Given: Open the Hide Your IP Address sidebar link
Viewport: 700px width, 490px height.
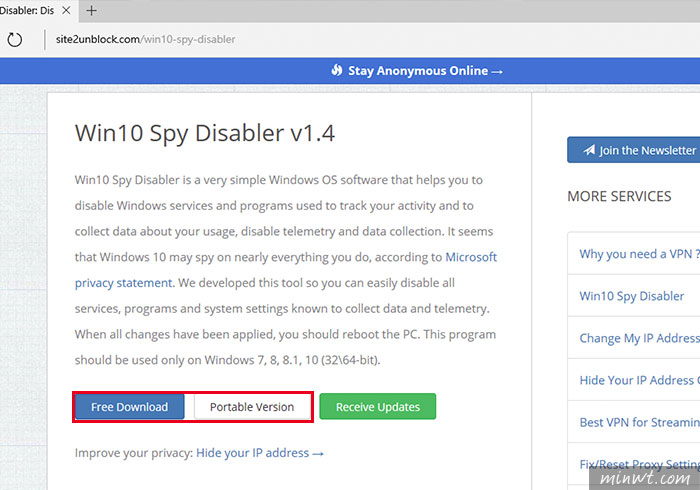Looking at the screenshot, I should coord(639,380).
